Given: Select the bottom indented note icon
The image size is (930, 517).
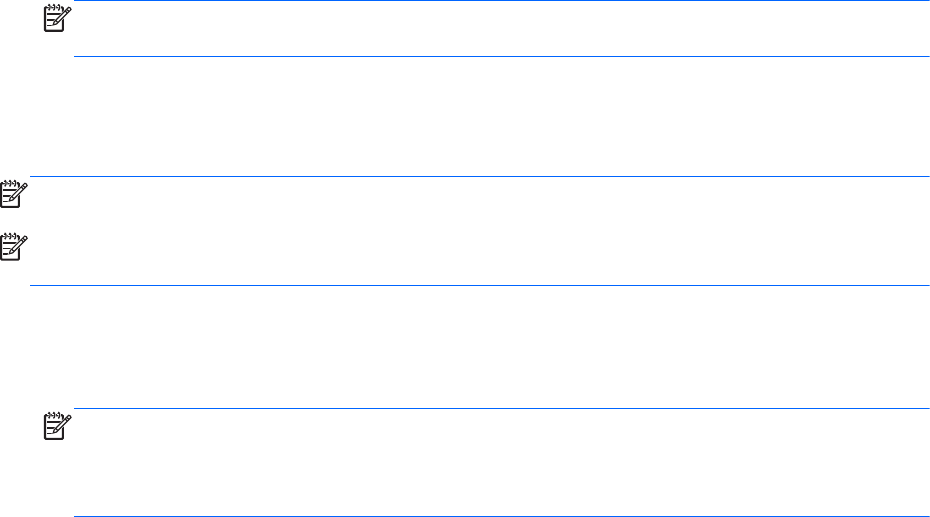Looking at the screenshot, I should pyautogui.click(x=56, y=428).
